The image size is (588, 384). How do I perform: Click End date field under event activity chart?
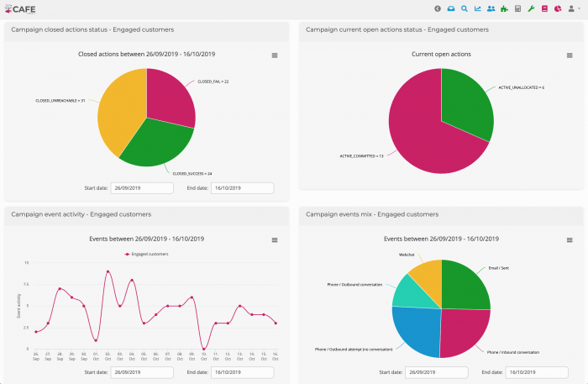[243, 372]
